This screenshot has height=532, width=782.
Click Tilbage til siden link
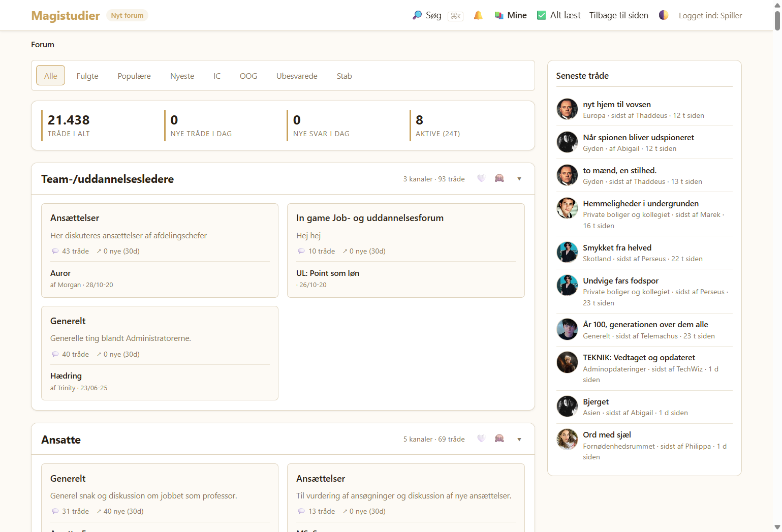pyautogui.click(x=618, y=15)
